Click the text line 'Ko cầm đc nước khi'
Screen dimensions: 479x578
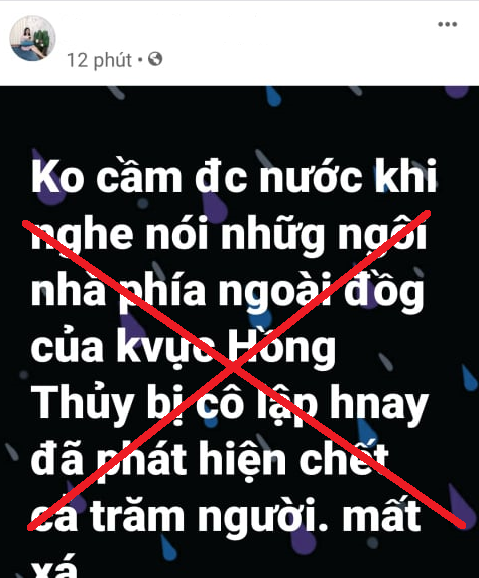click(x=235, y=176)
